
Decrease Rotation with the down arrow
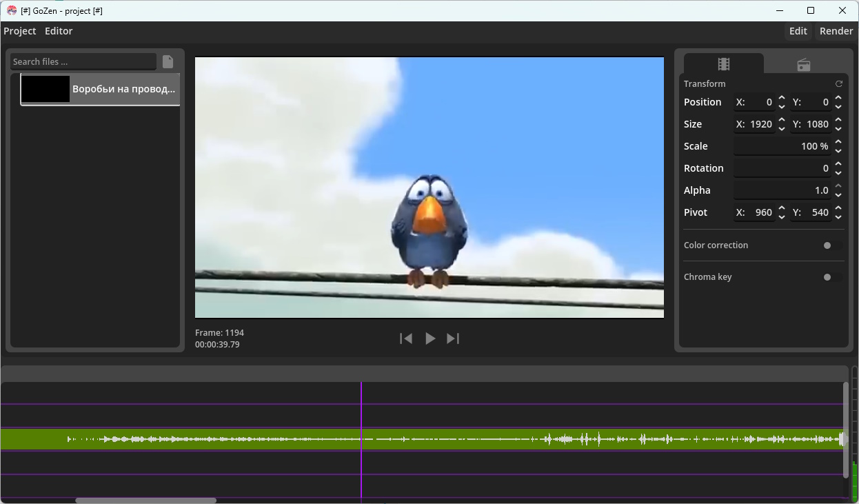click(838, 172)
